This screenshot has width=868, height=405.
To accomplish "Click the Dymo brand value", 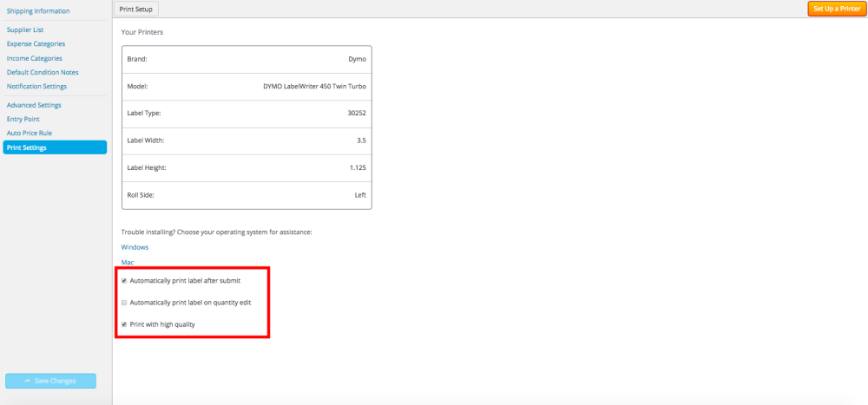I will tap(358, 59).
